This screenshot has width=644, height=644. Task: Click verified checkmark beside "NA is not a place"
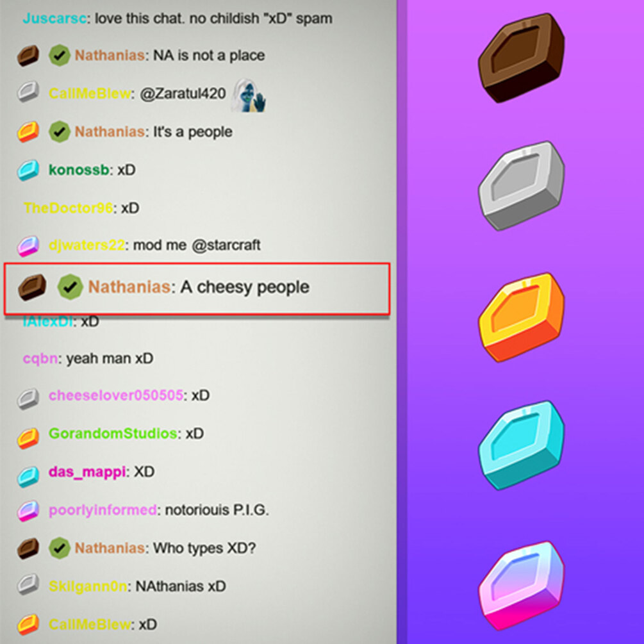[x=60, y=56]
